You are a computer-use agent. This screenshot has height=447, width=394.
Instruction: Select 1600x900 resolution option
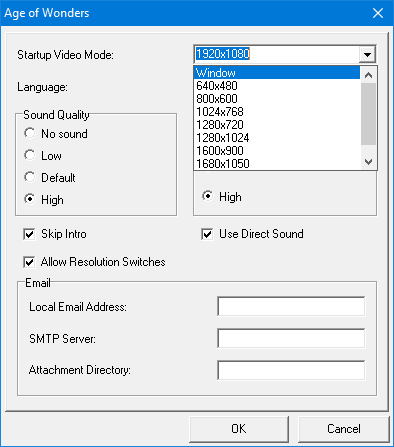tap(277, 151)
